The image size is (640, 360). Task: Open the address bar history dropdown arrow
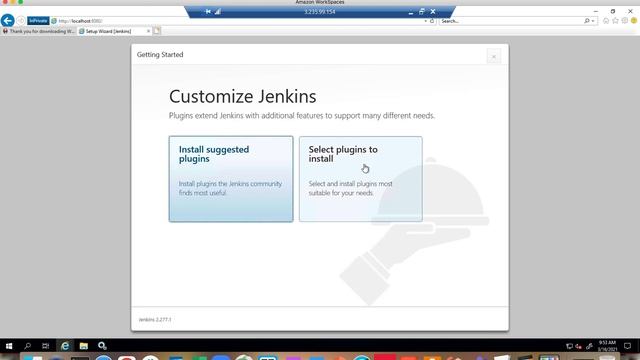point(425,21)
